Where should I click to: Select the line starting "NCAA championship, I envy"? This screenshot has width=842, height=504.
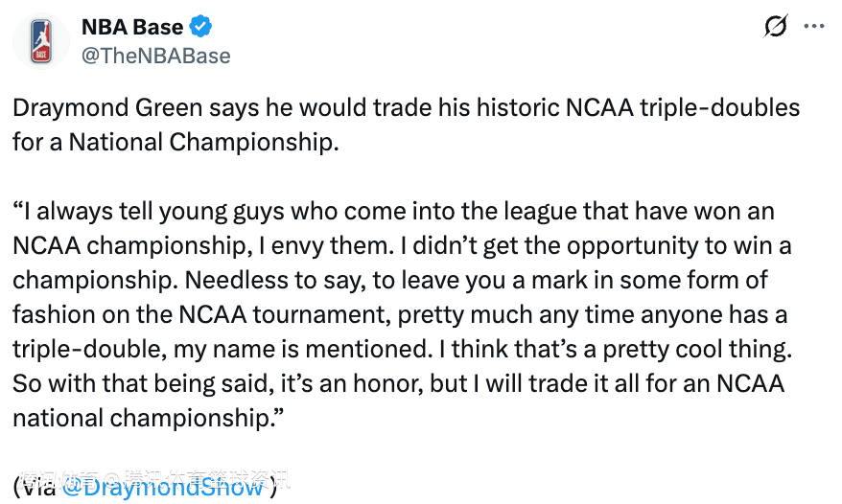[403, 245]
